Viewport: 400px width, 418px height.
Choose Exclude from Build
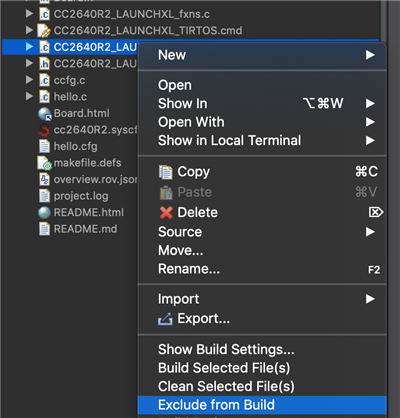click(x=262, y=405)
